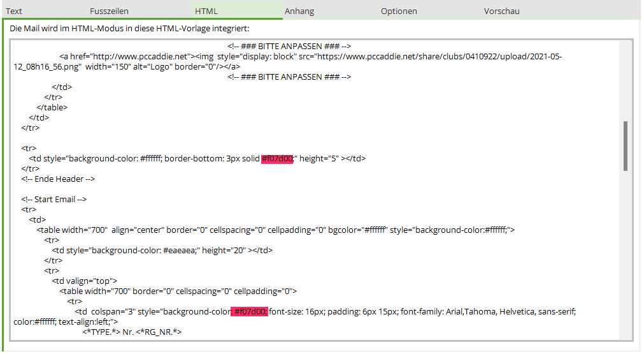Click the line with background-color #eaeaea

point(162,251)
